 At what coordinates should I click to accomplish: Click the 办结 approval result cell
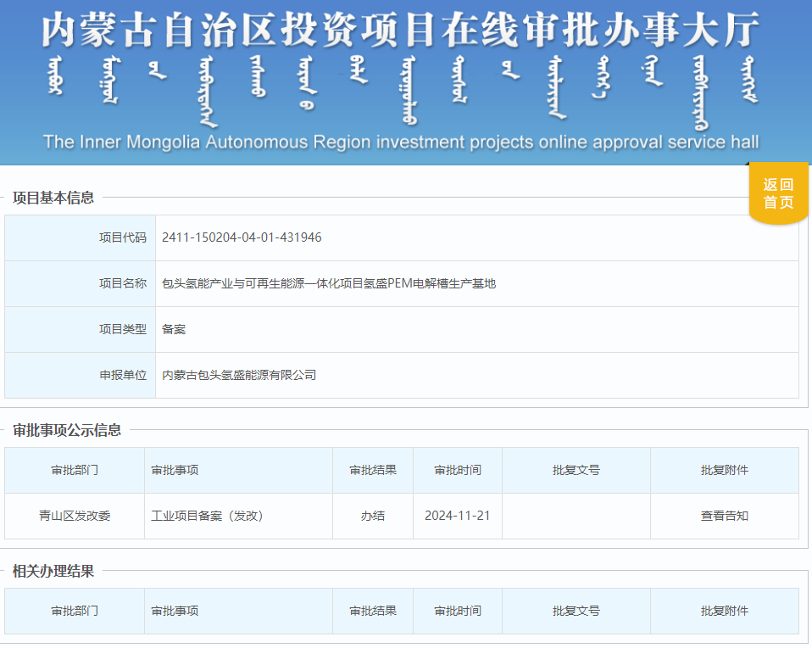click(x=373, y=516)
